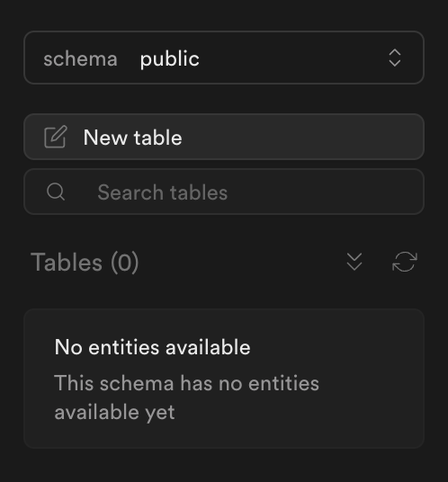Click the up-down chevron on schema selector
The height and width of the screenshot is (482, 448).
click(x=395, y=58)
